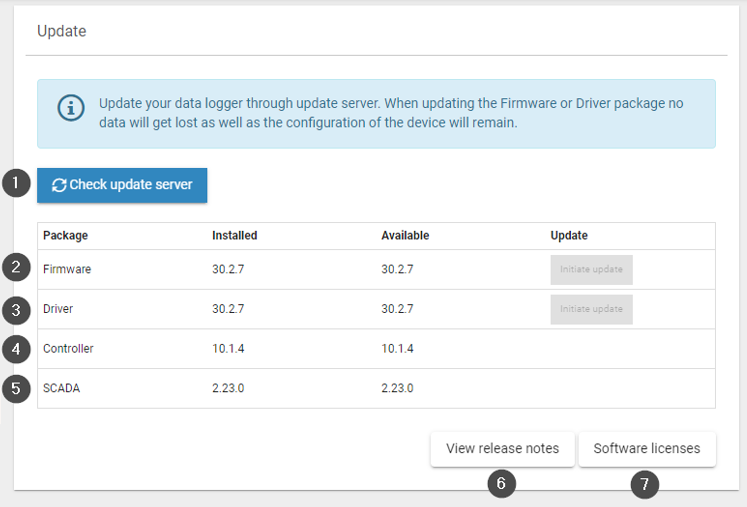Click callout number 3 beside Driver
This screenshot has height=507, width=747.
(x=16, y=310)
